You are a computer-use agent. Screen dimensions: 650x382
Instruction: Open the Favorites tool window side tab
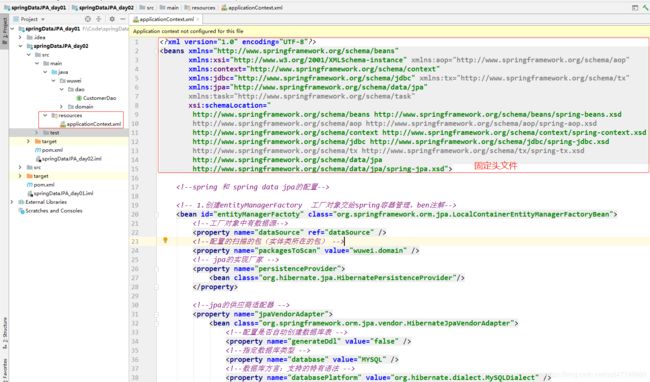[x=5, y=370]
